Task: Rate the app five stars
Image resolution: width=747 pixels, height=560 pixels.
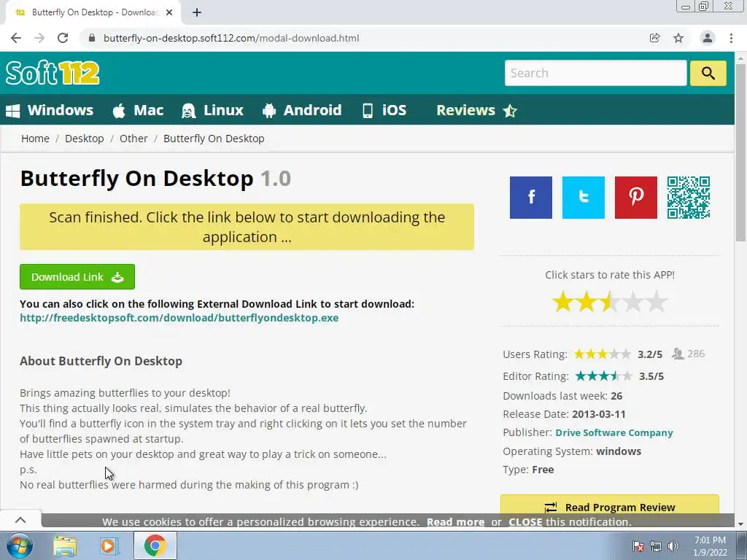Action: coord(657,302)
